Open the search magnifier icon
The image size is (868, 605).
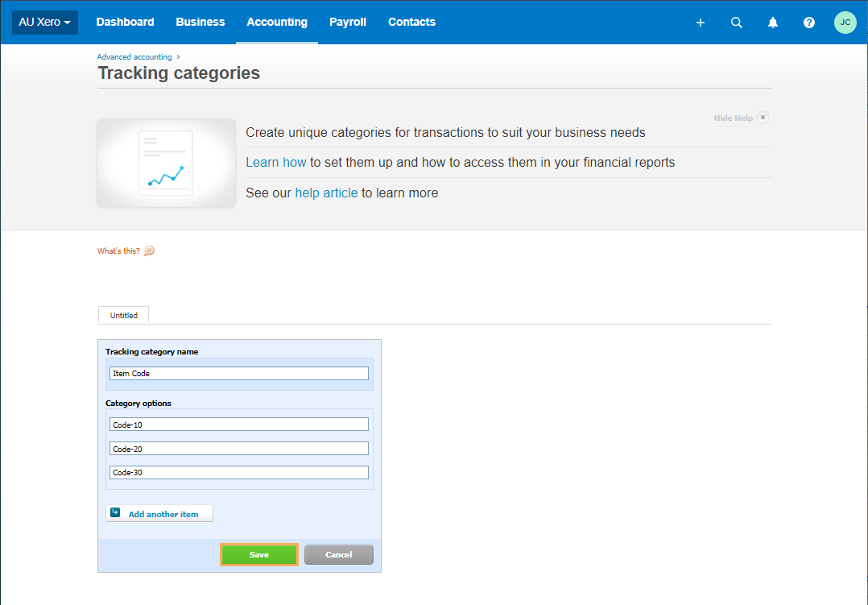tap(736, 23)
